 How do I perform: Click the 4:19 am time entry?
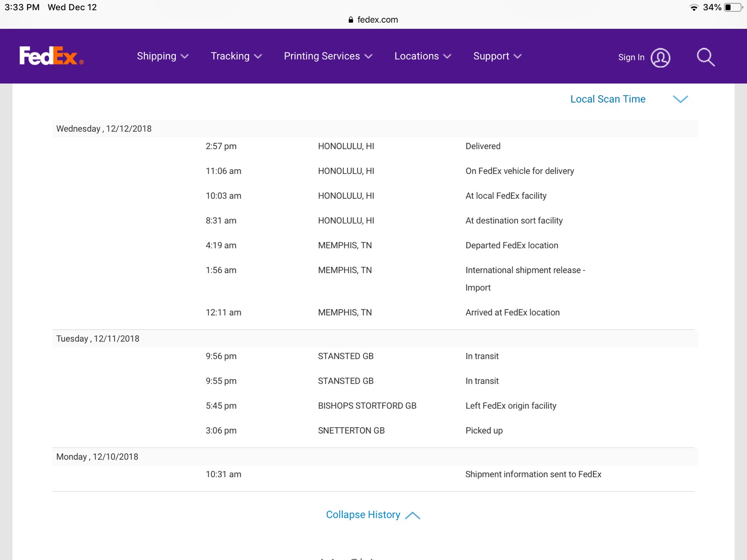221,245
